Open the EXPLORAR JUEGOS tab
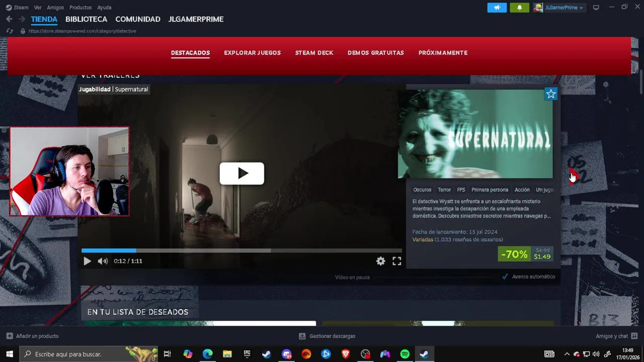The width and height of the screenshot is (644, 362). (x=253, y=53)
